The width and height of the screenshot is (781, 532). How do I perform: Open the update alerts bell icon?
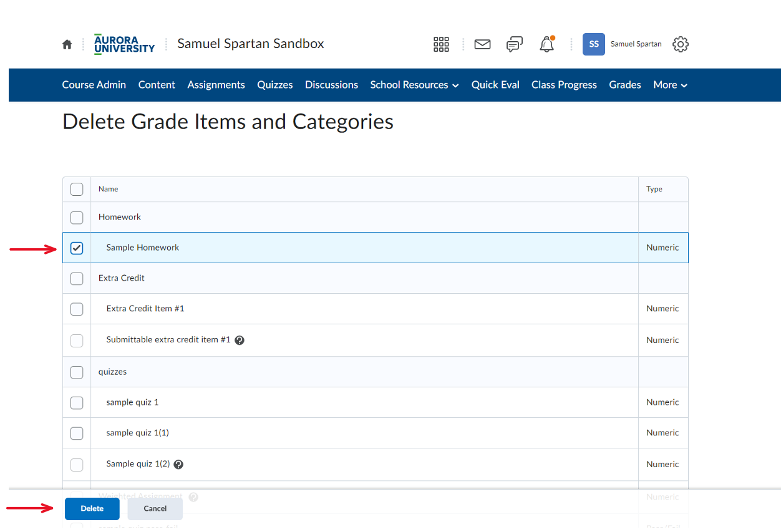tap(547, 44)
